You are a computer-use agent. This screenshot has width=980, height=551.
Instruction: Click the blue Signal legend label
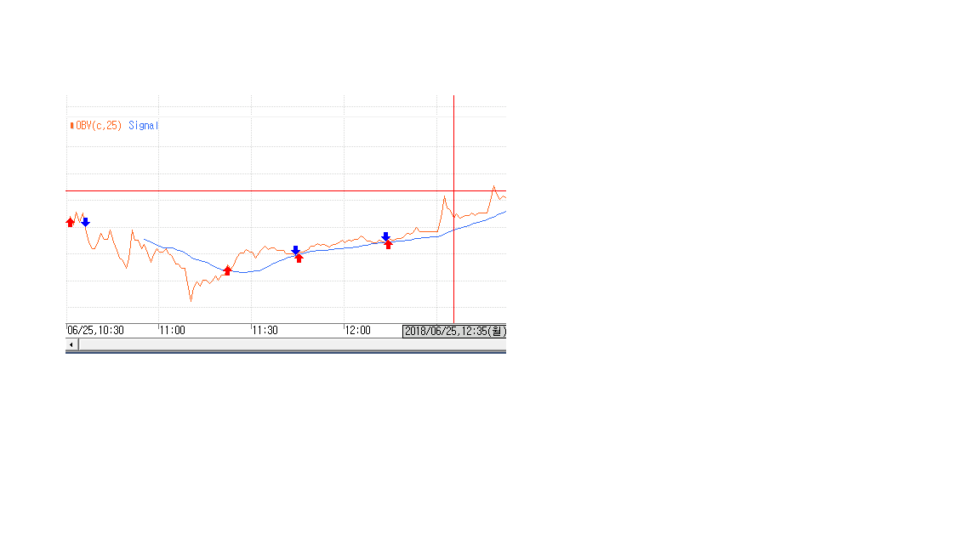pos(144,125)
